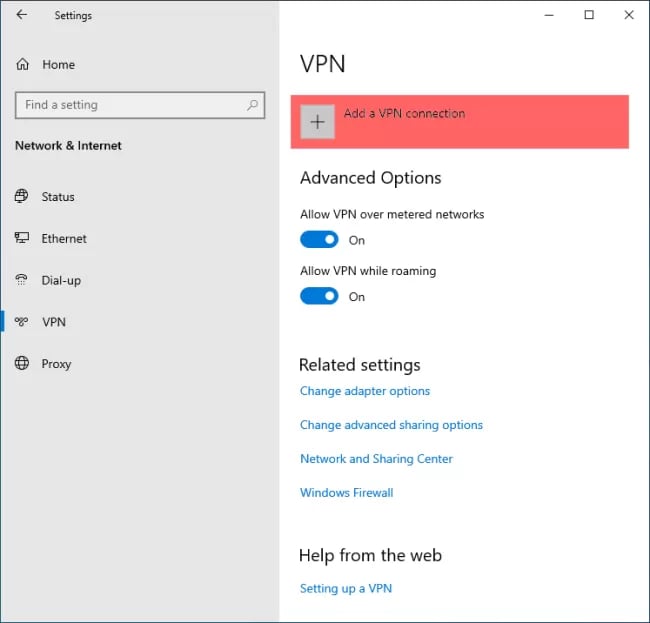Open the VPN page label
This screenshot has height=623, width=650.
54,322
